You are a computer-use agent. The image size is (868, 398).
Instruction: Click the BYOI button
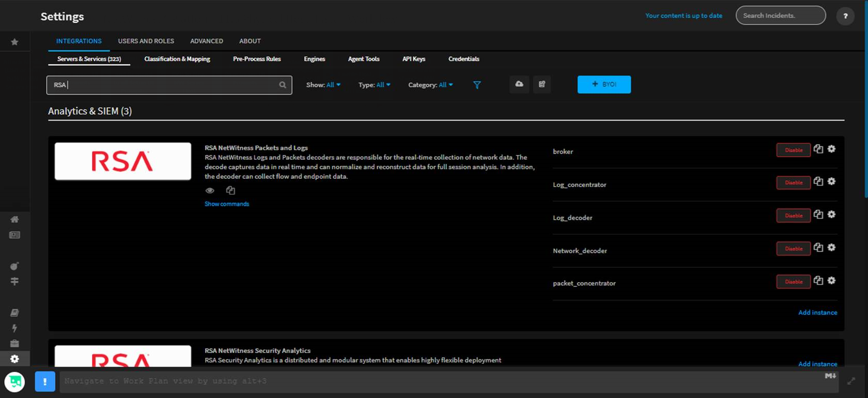604,84
